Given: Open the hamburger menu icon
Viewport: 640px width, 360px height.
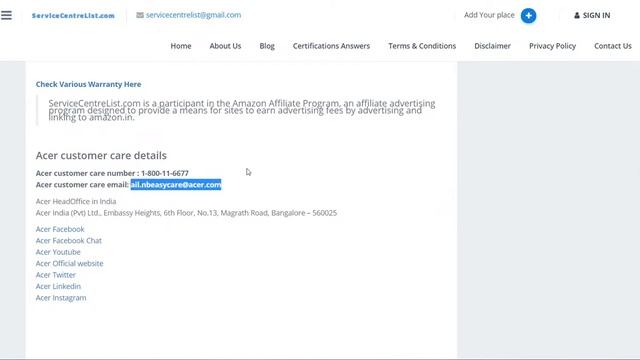Looking at the screenshot, I should (6, 16).
